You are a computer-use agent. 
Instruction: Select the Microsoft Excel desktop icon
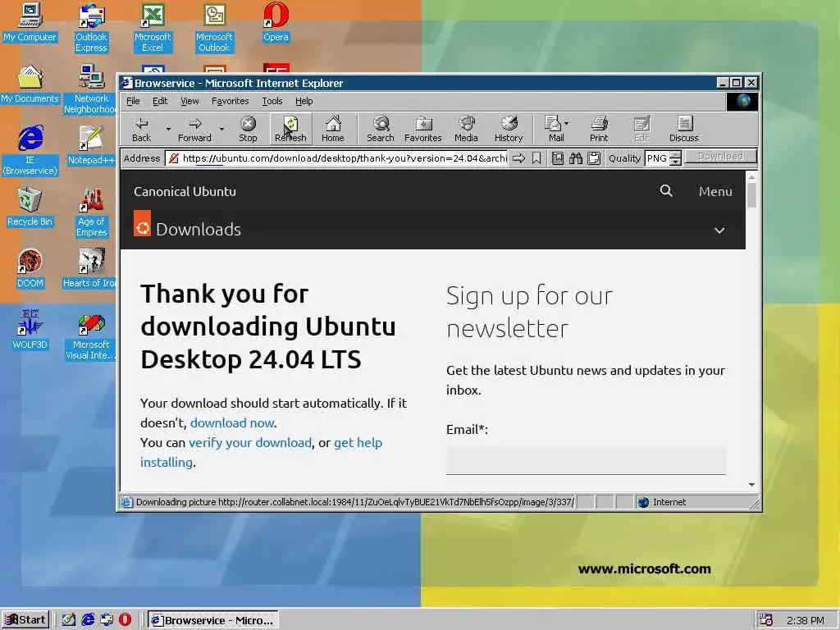153,28
